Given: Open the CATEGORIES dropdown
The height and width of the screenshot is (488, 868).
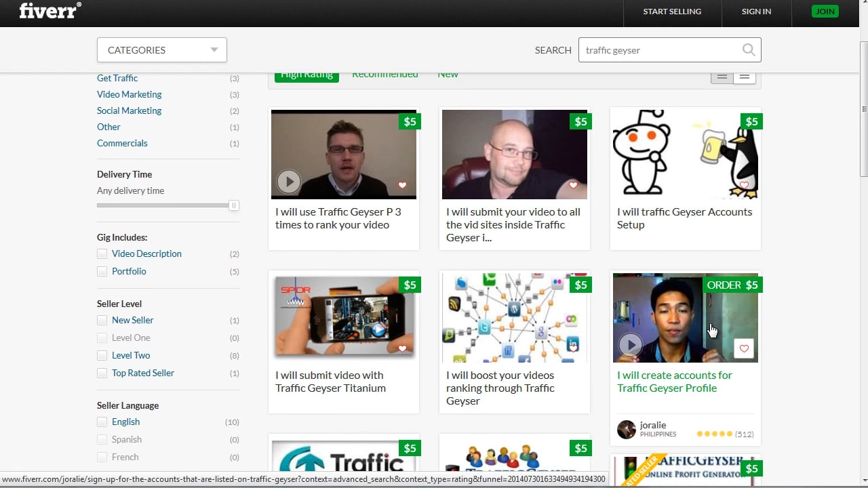Looking at the screenshot, I should point(161,49).
